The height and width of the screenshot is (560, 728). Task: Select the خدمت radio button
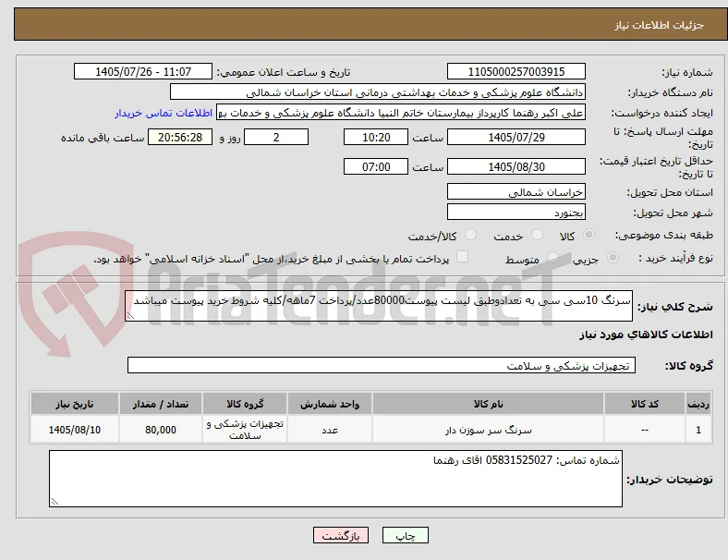(x=537, y=235)
